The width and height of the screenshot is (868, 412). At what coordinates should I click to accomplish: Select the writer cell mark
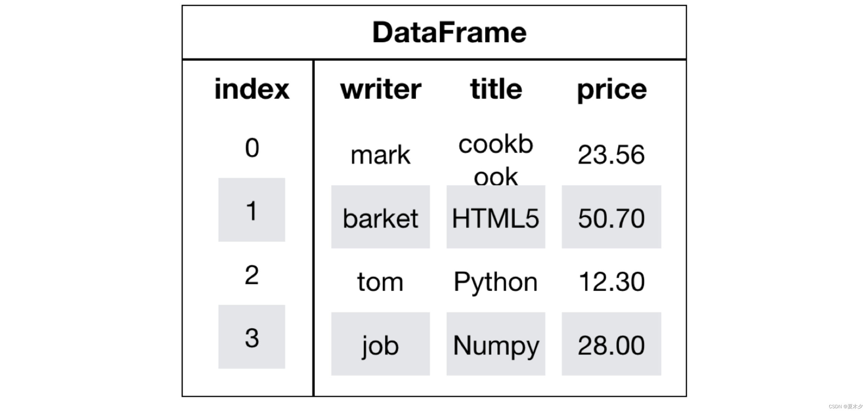tap(380, 155)
